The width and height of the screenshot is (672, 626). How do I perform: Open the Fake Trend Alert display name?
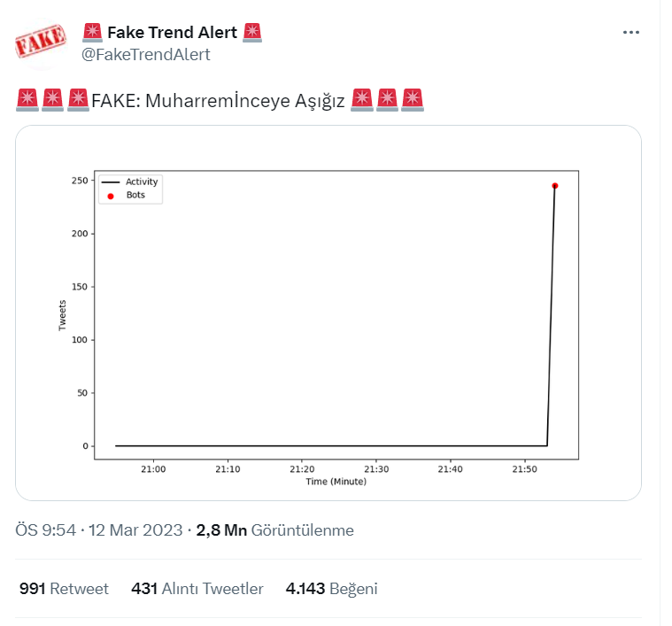point(172,33)
